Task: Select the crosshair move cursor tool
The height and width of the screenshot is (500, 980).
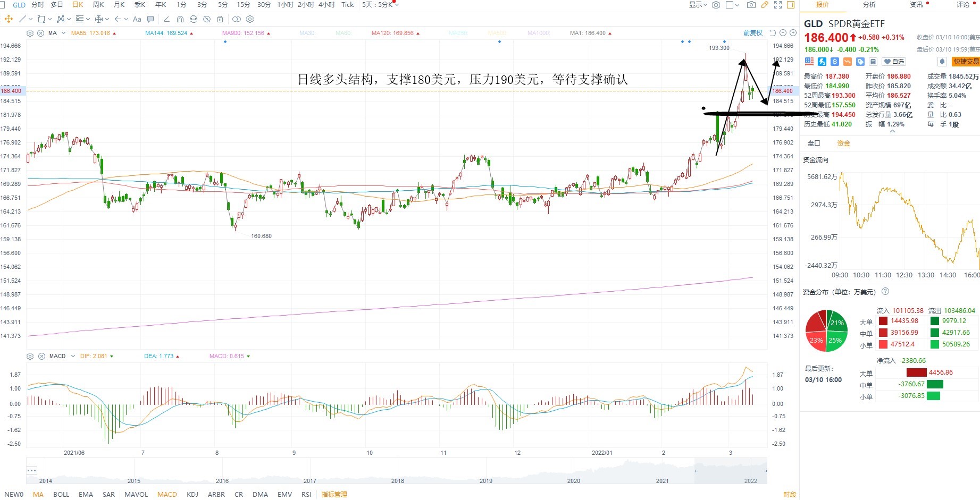Action: coord(9,19)
